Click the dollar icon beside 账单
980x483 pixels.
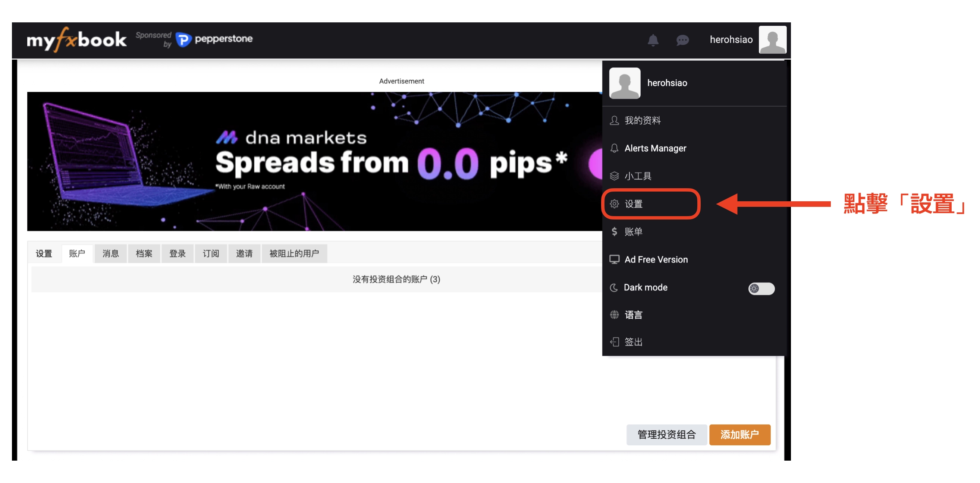[x=614, y=231]
